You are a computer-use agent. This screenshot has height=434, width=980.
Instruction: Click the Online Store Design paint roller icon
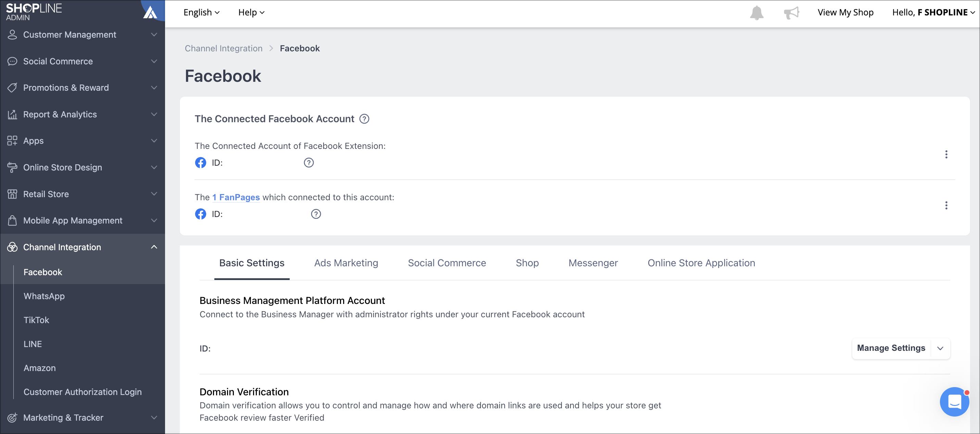click(x=12, y=167)
